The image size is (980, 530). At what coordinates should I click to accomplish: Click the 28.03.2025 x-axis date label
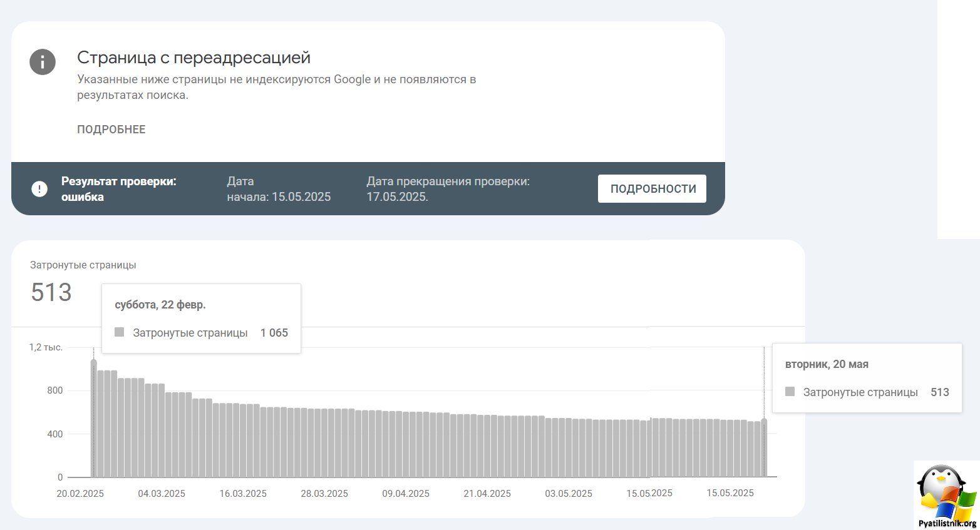pyautogui.click(x=324, y=494)
